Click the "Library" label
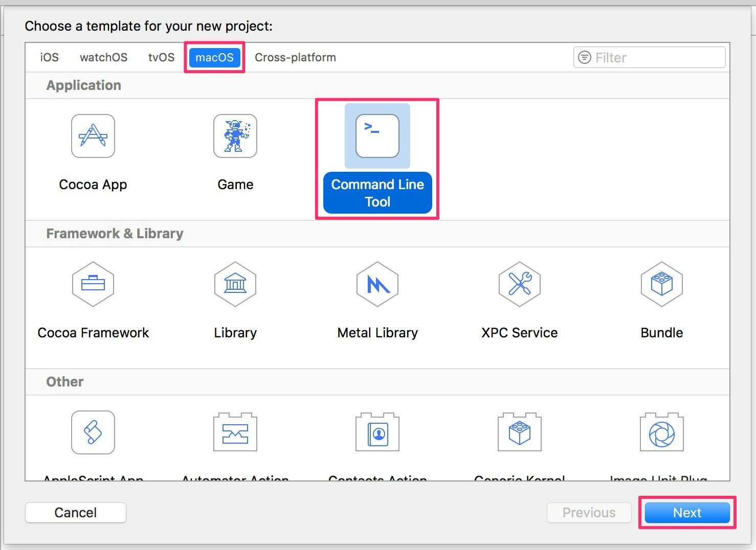Image resolution: width=756 pixels, height=550 pixels. pos(235,333)
